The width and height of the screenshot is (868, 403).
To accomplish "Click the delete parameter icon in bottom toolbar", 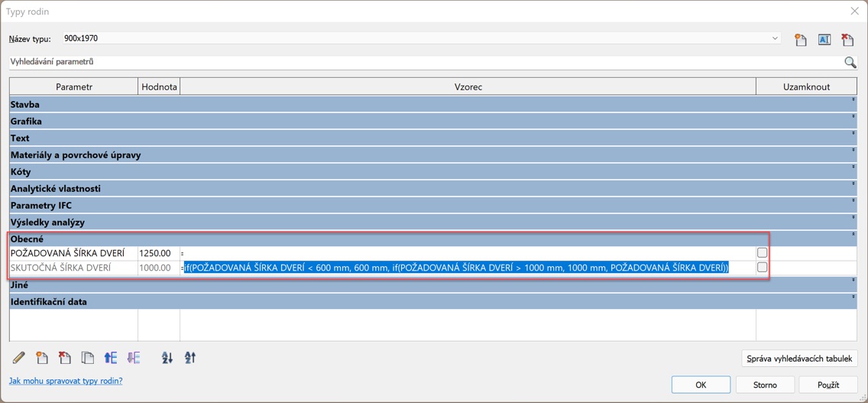I will [x=65, y=358].
